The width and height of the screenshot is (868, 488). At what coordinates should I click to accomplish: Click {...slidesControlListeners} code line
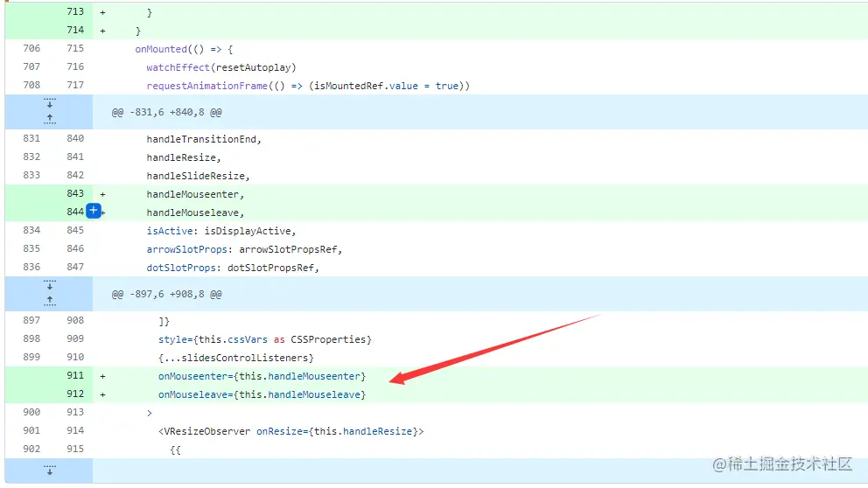coord(236,358)
